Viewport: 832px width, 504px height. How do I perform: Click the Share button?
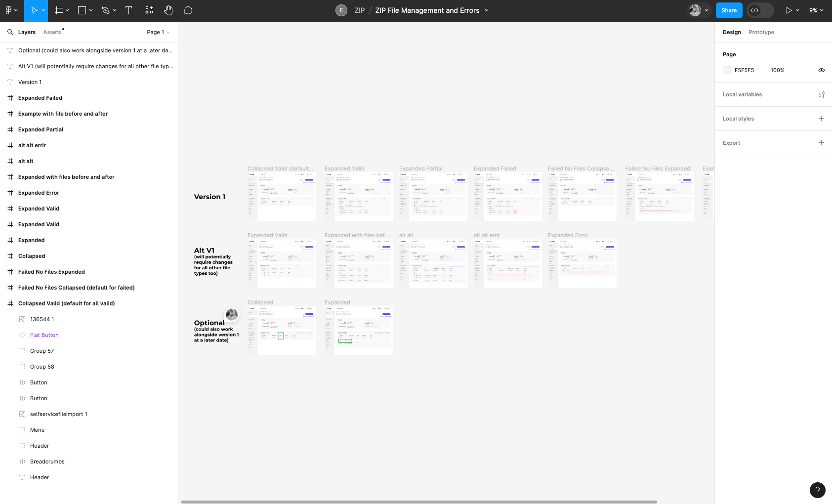[729, 10]
